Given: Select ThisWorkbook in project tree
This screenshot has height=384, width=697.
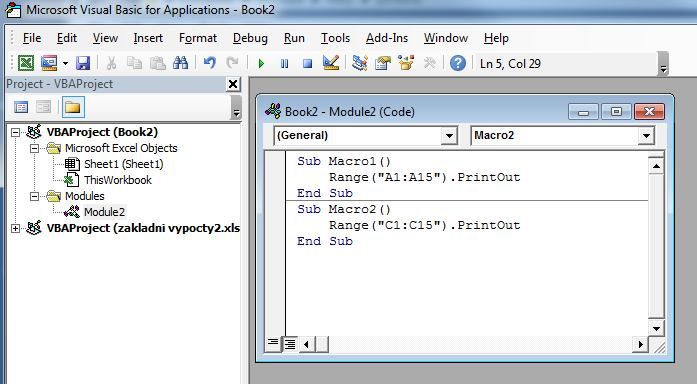Looking at the screenshot, I should click(118, 180).
